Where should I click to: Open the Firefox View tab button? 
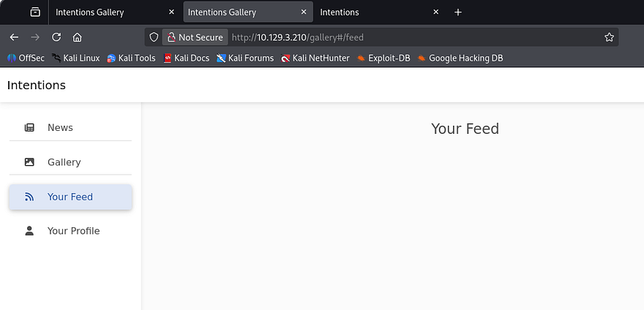click(x=34, y=12)
